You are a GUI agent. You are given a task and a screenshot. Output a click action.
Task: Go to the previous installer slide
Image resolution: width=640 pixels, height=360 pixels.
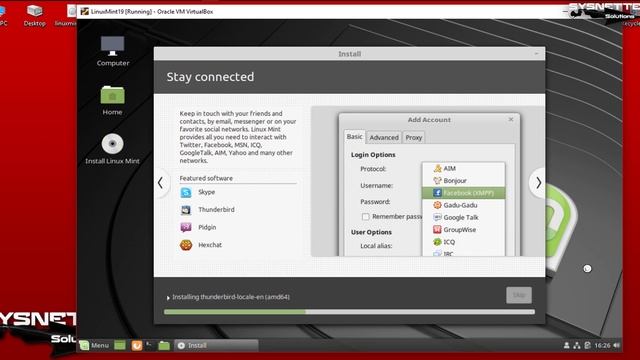point(160,183)
